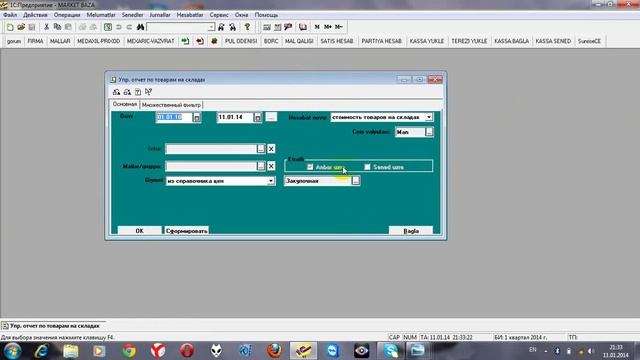Click the calculator icon in toolbar

[x=267, y=27]
